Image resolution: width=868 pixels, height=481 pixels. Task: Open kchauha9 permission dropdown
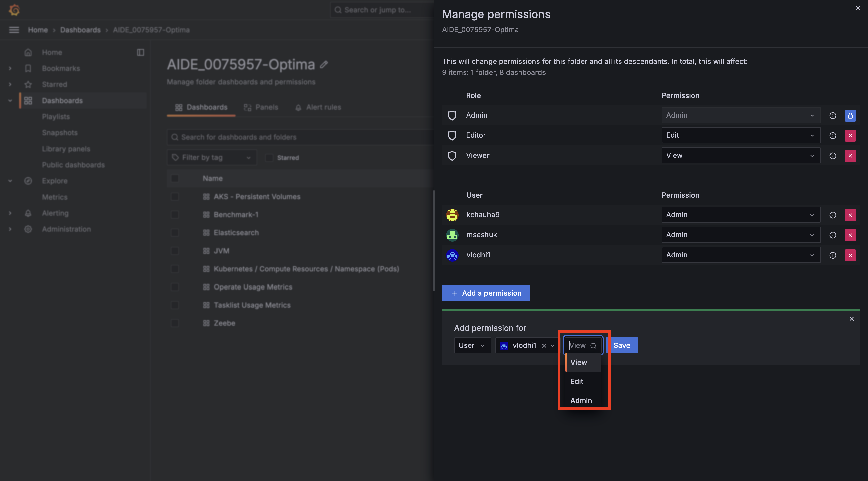coord(741,215)
